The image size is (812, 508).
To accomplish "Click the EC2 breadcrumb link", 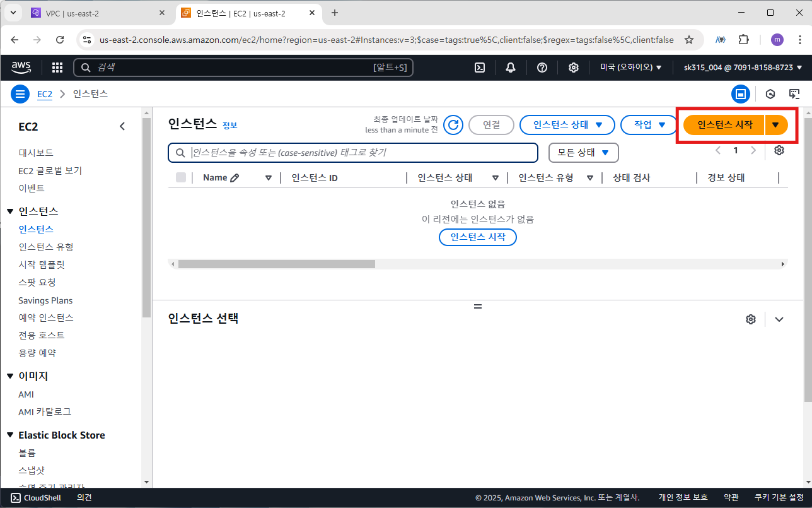I will (45, 94).
